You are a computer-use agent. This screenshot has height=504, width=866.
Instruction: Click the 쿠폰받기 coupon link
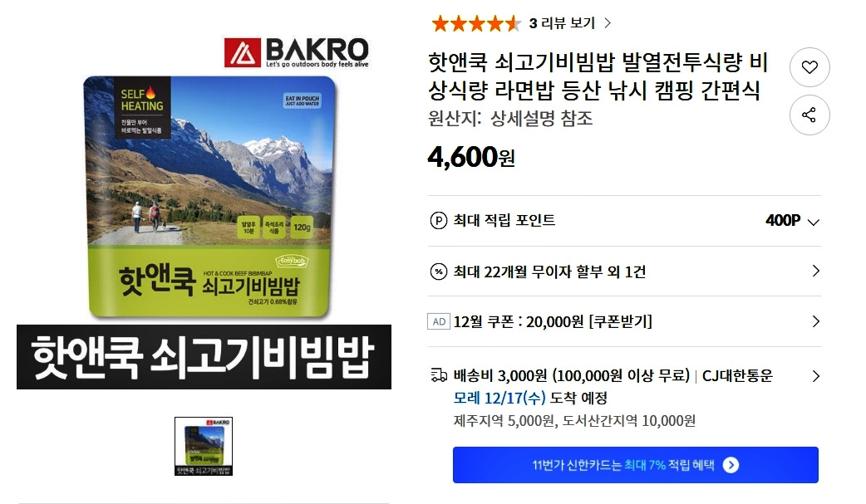tap(621, 321)
